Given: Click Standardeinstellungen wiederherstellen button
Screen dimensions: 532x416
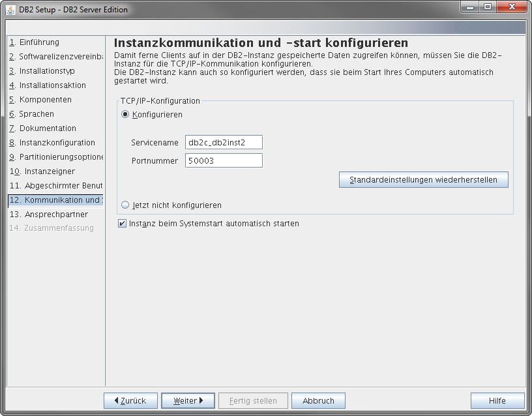Looking at the screenshot, I should click(x=423, y=180).
